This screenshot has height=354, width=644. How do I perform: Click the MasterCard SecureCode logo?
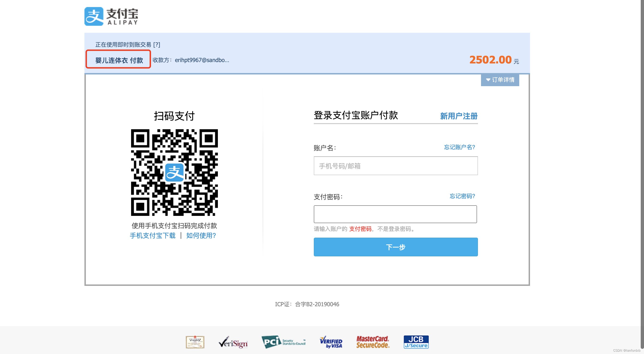[x=372, y=342]
